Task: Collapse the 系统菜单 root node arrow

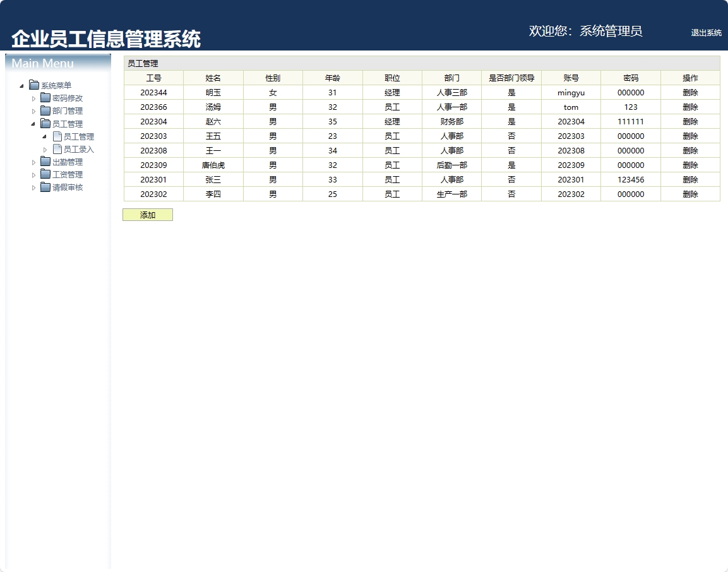Action: click(x=21, y=86)
